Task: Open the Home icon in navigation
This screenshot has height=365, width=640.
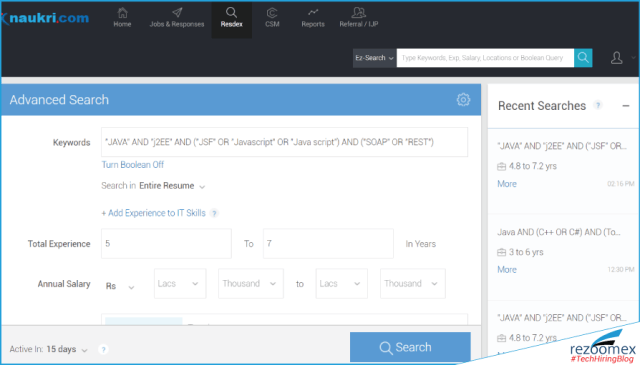Action: click(122, 13)
